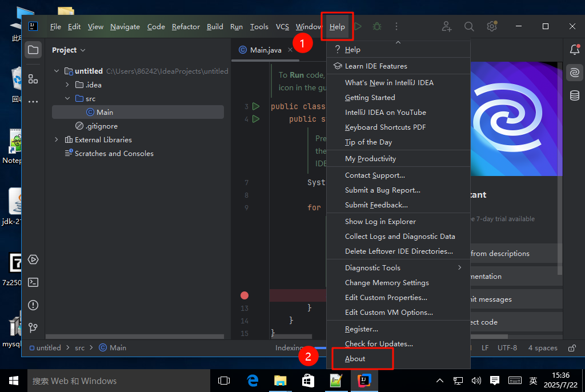The height and width of the screenshot is (392, 585).
Task: Change the 4 spaces indent setting
Action: (543, 348)
